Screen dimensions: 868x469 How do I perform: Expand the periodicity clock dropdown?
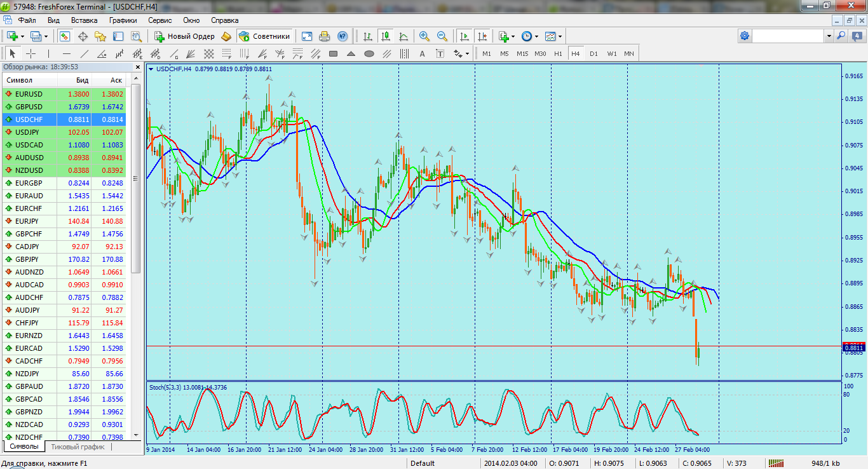[x=529, y=36]
